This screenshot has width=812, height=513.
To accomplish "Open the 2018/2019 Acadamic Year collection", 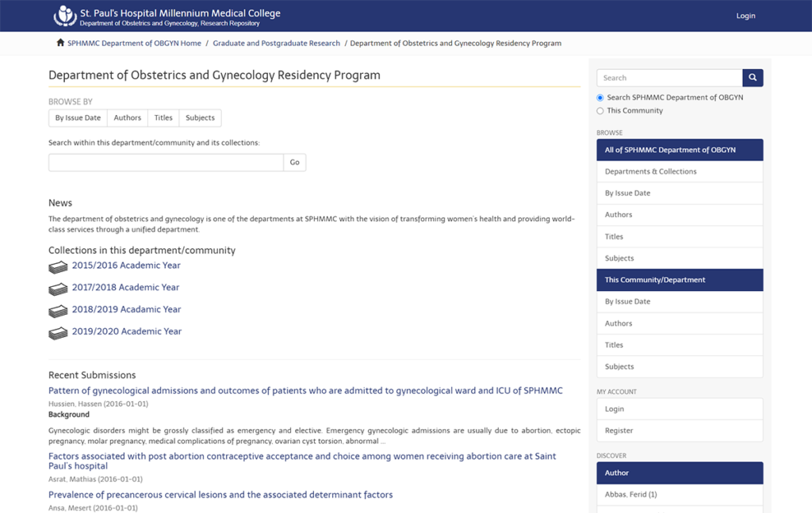I will coord(126,309).
